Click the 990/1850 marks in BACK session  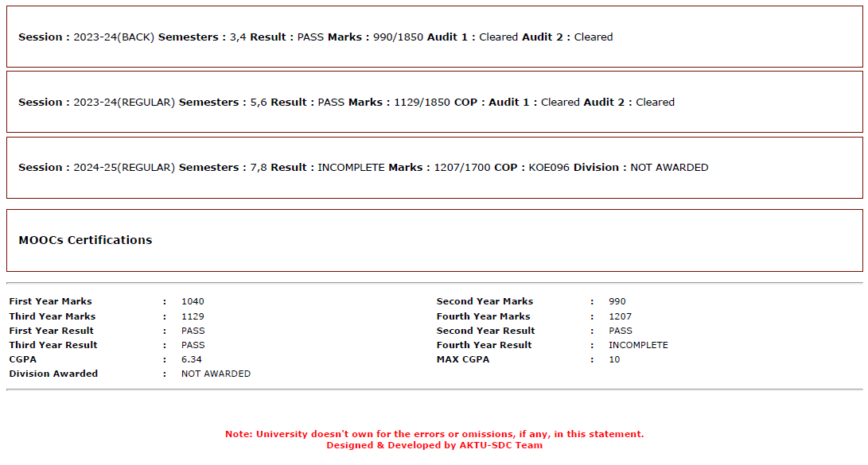pyautogui.click(x=399, y=37)
